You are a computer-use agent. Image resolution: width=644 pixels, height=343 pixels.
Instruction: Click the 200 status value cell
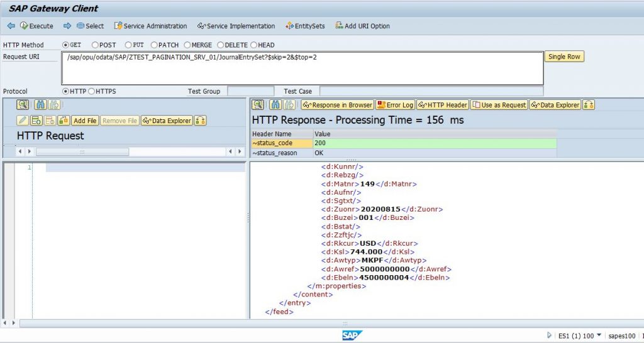(x=435, y=143)
